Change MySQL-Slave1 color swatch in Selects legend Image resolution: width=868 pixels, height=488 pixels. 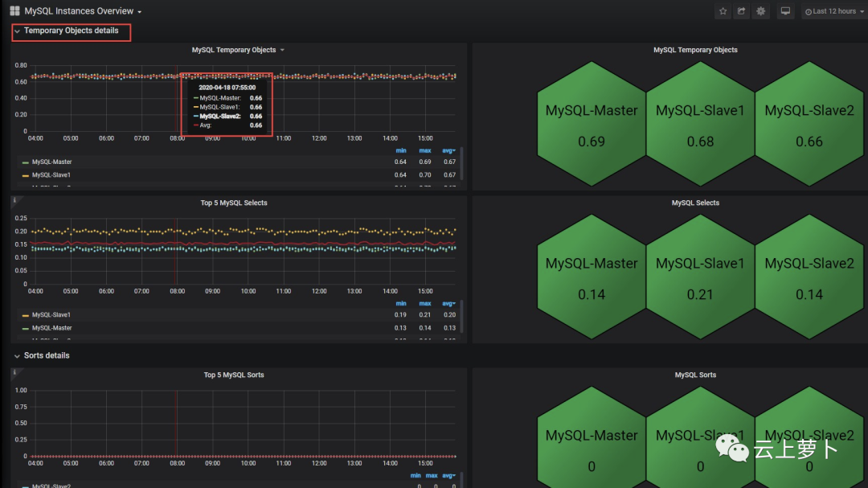click(26, 315)
